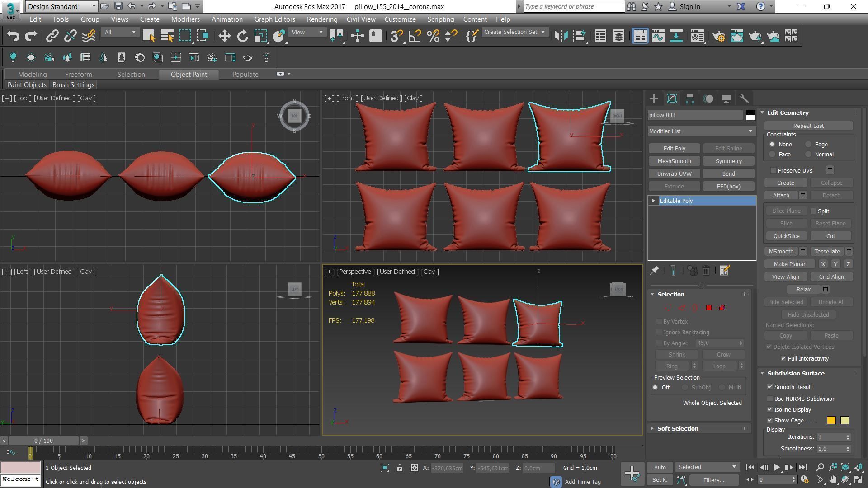Select the Edge constraint radio button
The image size is (868, 488).
coord(808,145)
